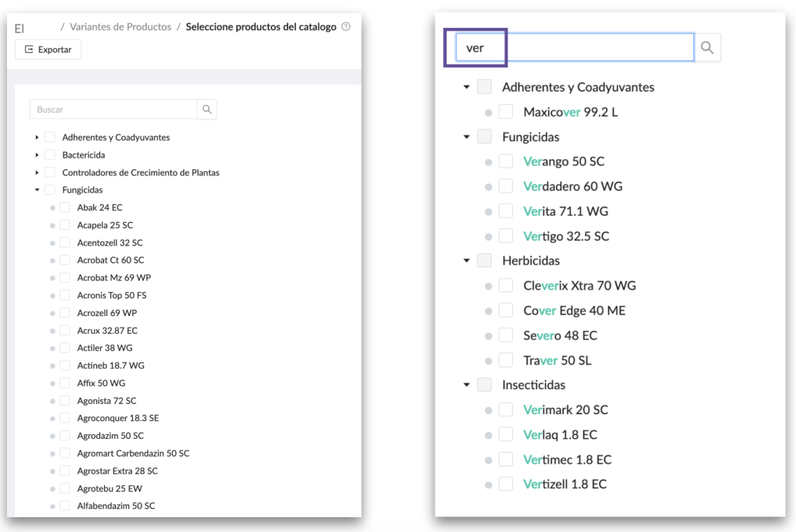Select Verita 71.1 WG result

(566, 211)
